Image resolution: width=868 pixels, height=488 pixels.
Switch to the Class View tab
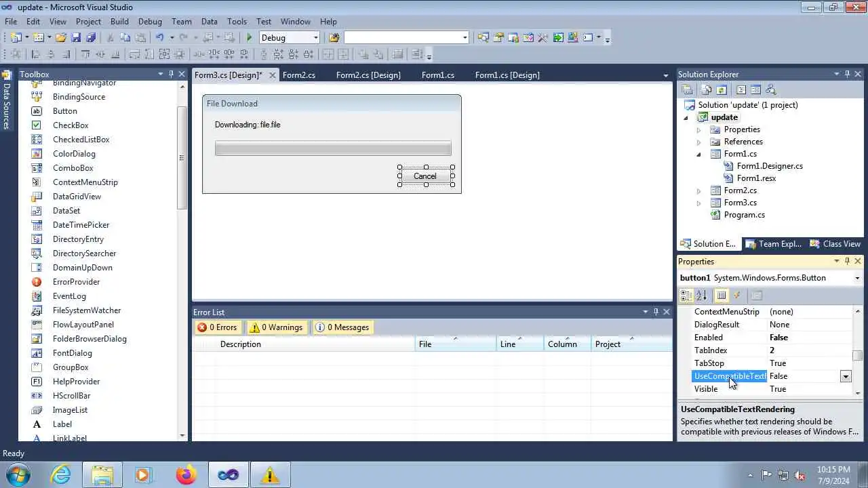click(x=835, y=244)
